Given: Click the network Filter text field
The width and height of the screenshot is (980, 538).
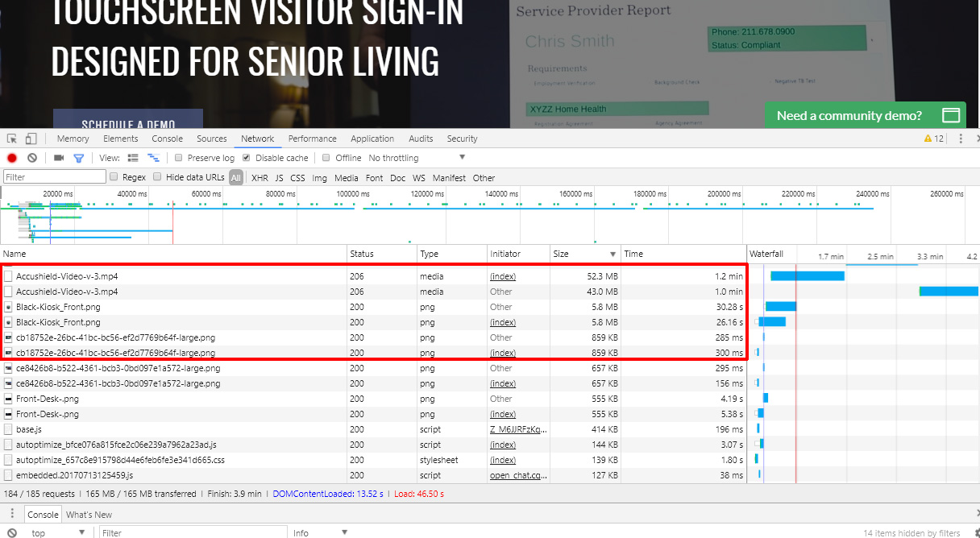Looking at the screenshot, I should tap(54, 177).
